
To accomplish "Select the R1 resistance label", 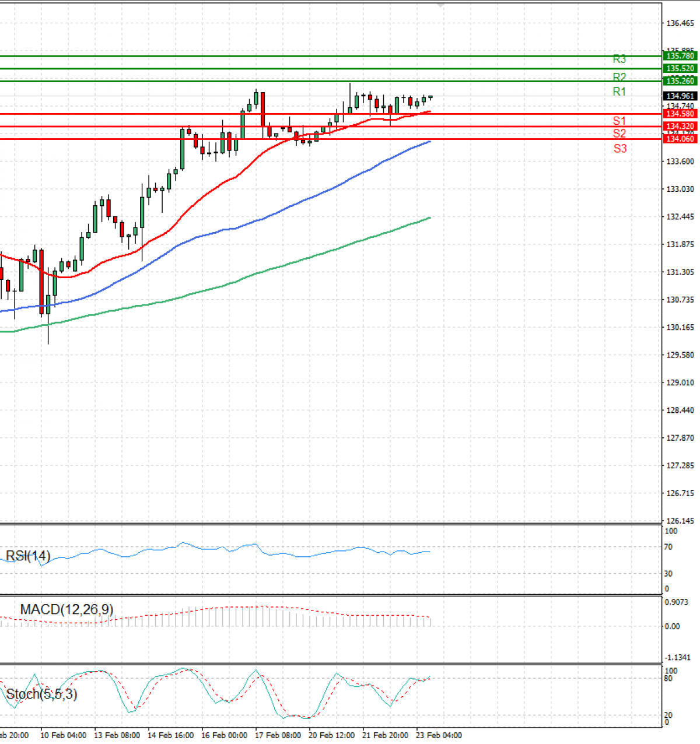I will (619, 92).
